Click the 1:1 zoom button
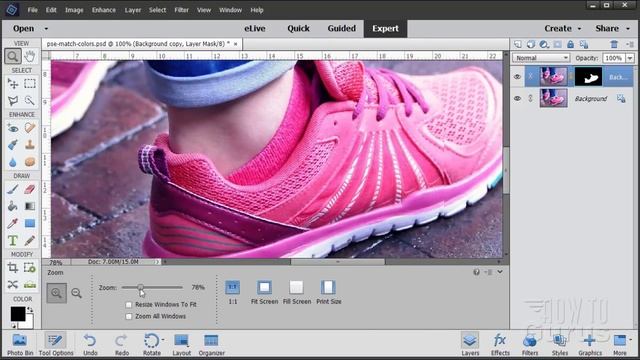The height and width of the screenshot is (360, 640). 233,291
